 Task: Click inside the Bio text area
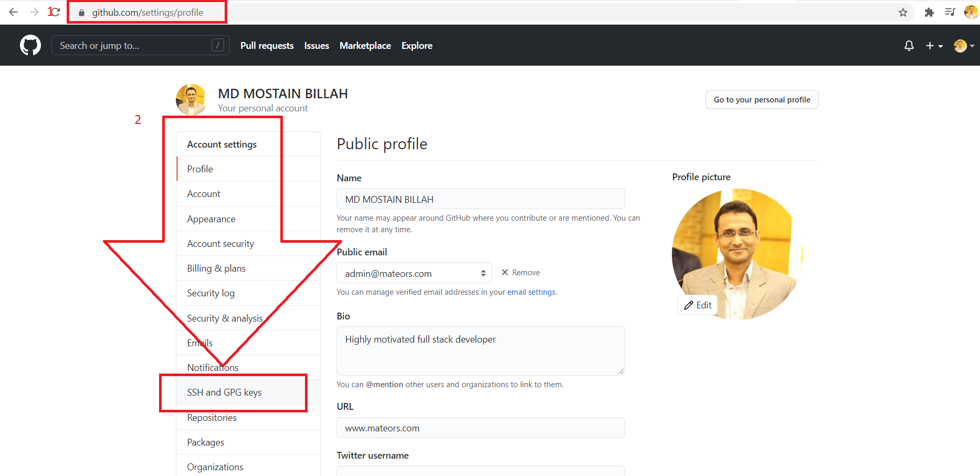(x=480, y=351)
